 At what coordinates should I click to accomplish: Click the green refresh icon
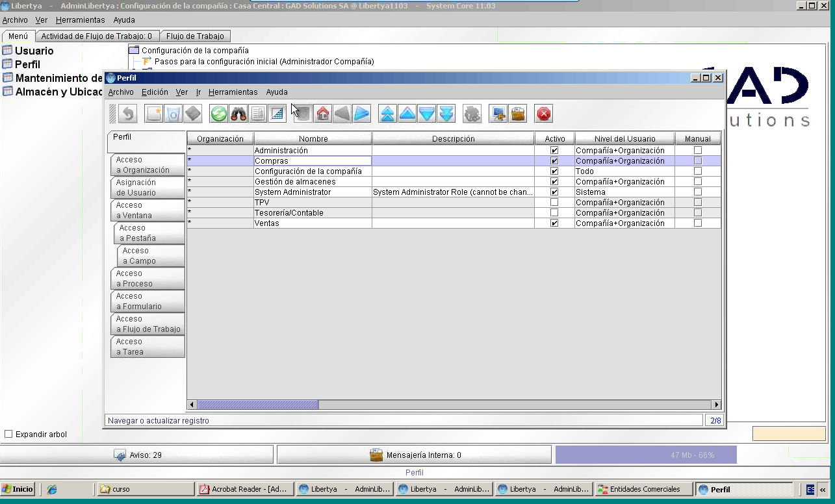click(x=219, y=114)
